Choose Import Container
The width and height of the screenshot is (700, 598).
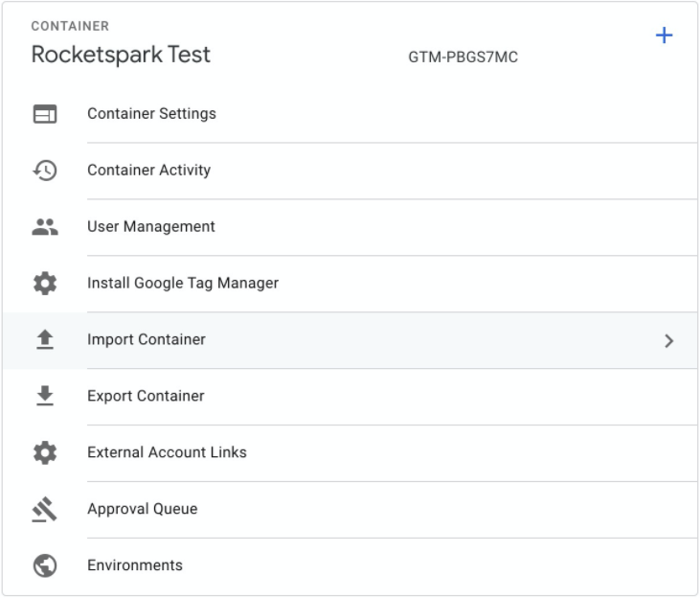click(350, 340)
